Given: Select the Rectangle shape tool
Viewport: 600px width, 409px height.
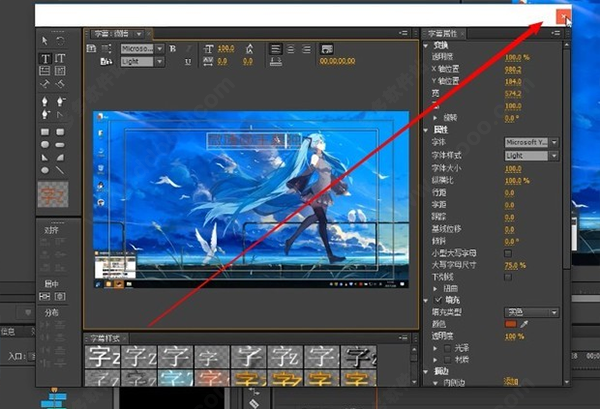Looking at the screenshot, I should pos(45,132).
